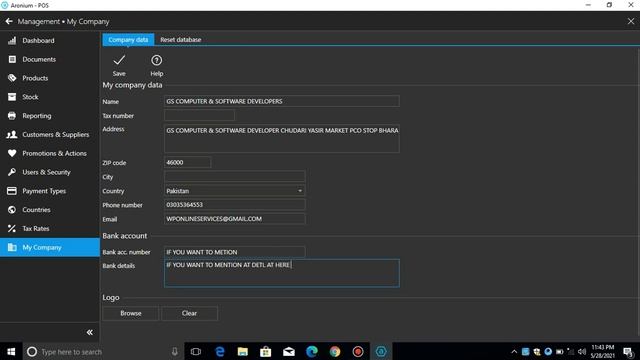
Task: Open Dashboard from the sidebar
Action: click(x=50, y=40)
